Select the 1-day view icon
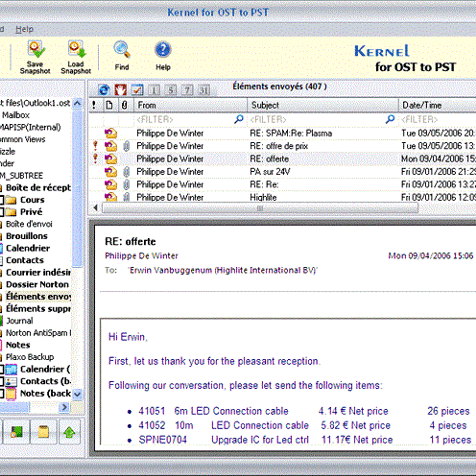 click(x=154, y=90)
